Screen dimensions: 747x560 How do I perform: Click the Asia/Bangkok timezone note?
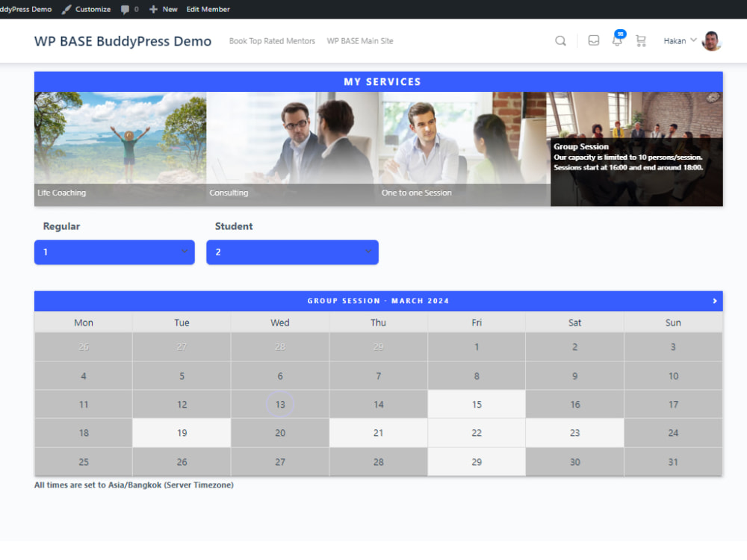click(134, 485)
